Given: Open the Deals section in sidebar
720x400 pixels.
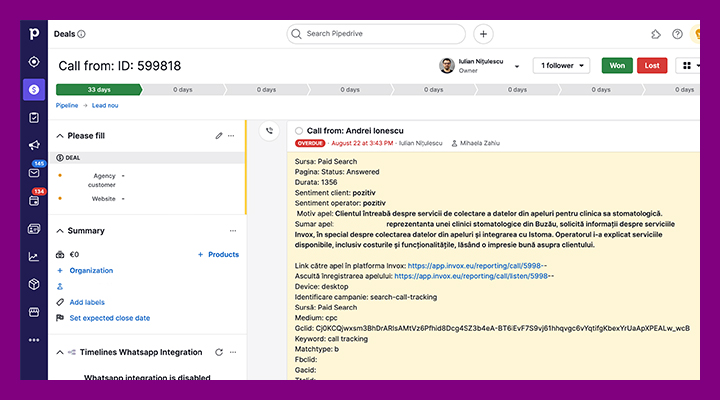Looking at the screenshot, I should (34, 89).
